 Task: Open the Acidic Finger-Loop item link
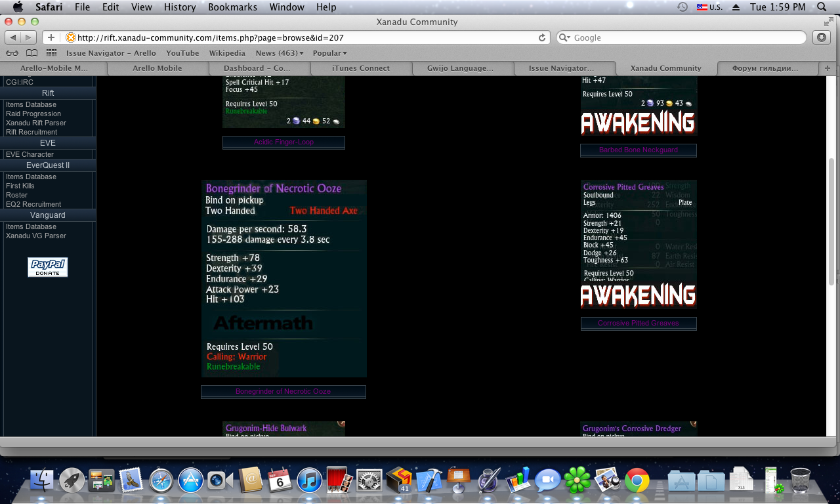[x=283, y=142]
